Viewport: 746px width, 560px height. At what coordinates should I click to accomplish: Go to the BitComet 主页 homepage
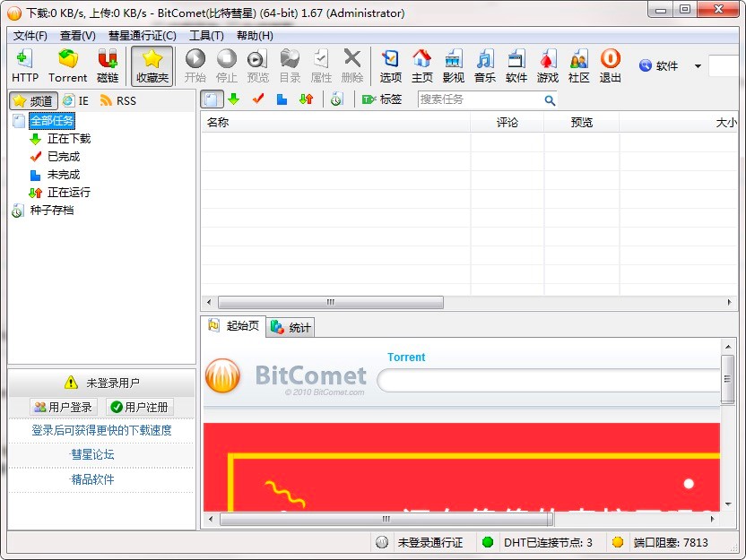coord(422,65)
